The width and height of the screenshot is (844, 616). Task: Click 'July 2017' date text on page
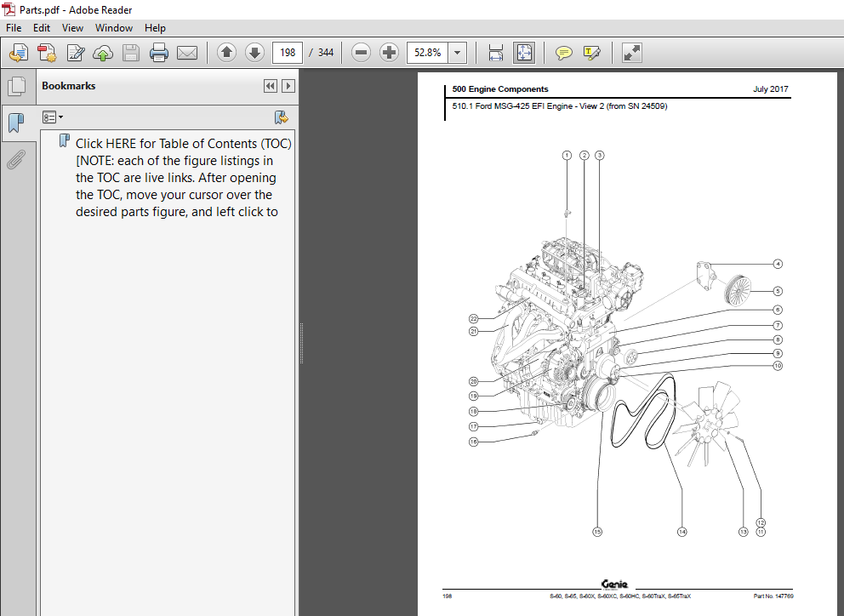point(770,89)
